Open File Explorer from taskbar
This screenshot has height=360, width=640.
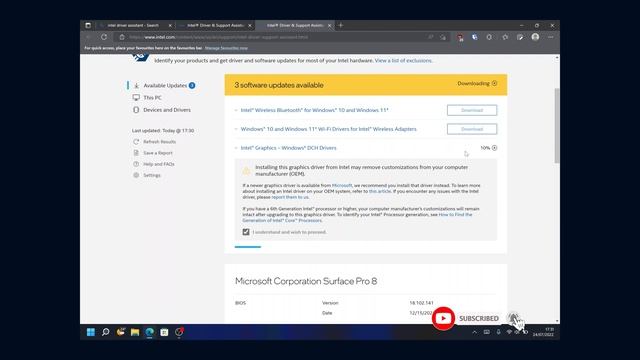click(135, 332)
